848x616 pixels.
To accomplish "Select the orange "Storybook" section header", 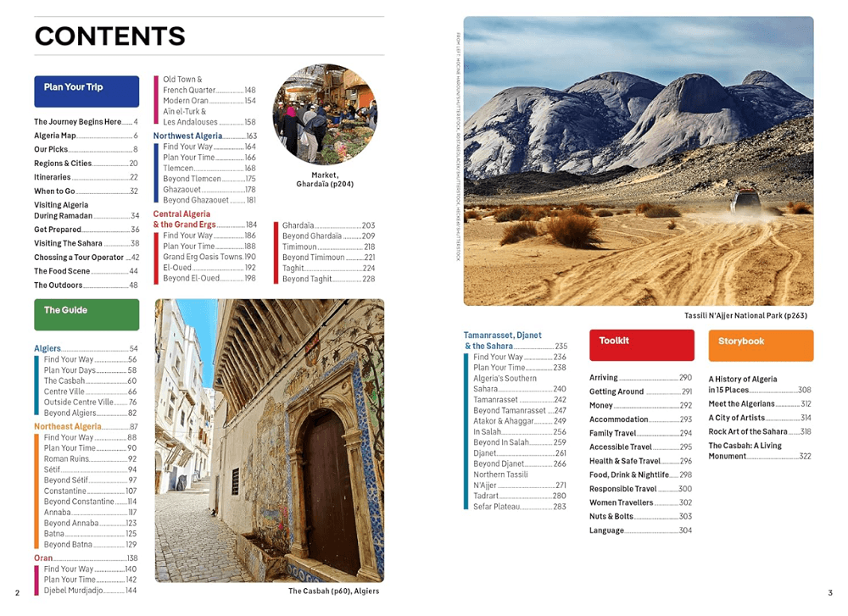I will pos(760,345).
